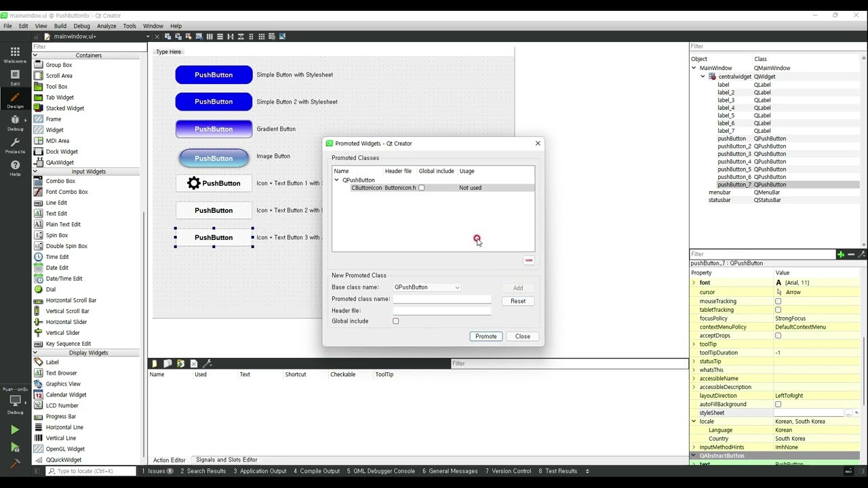This screenshot has width=868, height=488.
Task: Collapse MainWindow in Object inspector
Action: coord(694,68)
